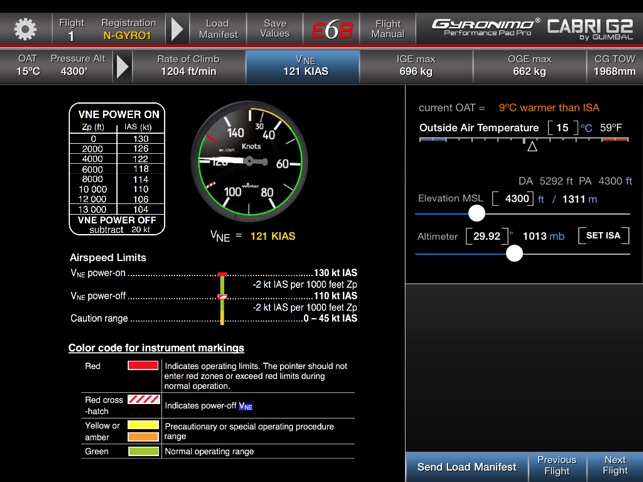Open settings with the gear icon
The height and width of the screenshot is (482, 643).
point(25,29)
